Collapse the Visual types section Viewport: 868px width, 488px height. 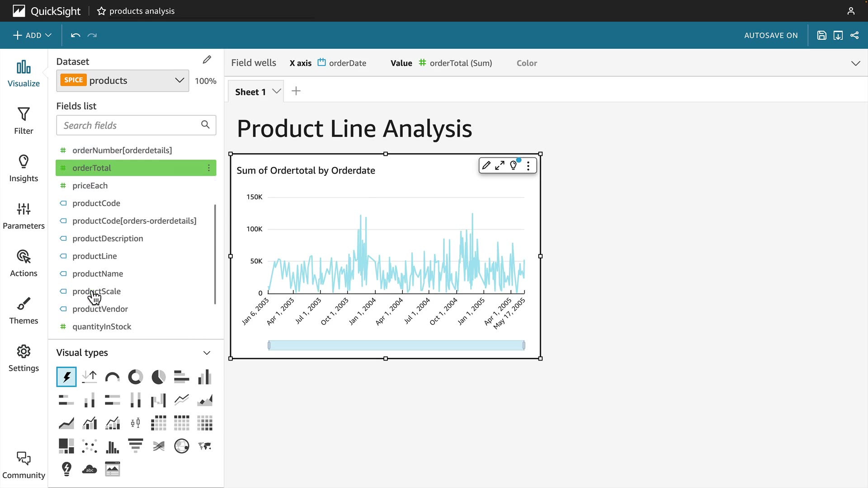click(x=207, y=353)
